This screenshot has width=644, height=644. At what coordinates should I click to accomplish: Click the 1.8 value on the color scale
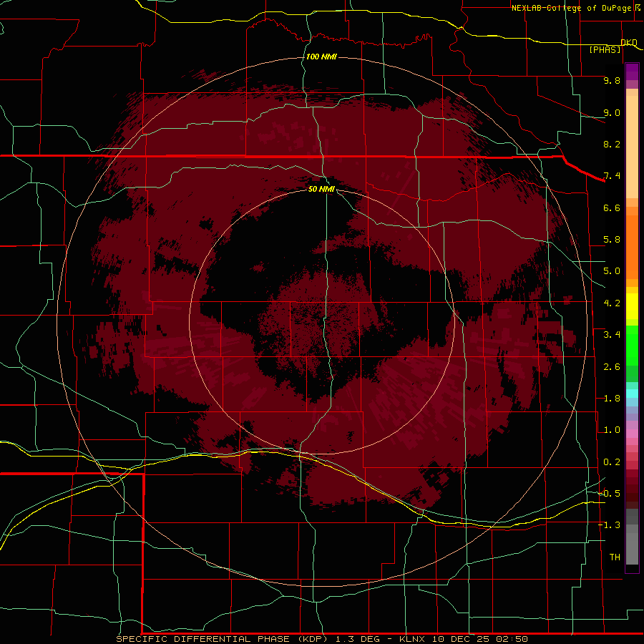tap(612, 399)
